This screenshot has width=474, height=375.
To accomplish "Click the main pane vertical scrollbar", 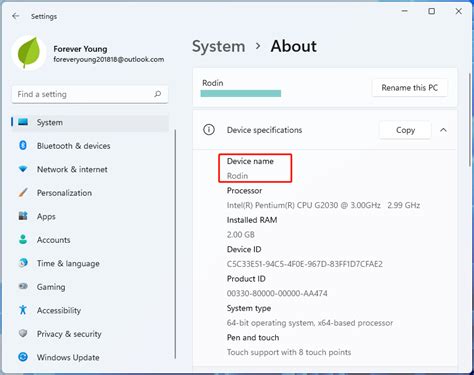I will (x=471, y=120).
